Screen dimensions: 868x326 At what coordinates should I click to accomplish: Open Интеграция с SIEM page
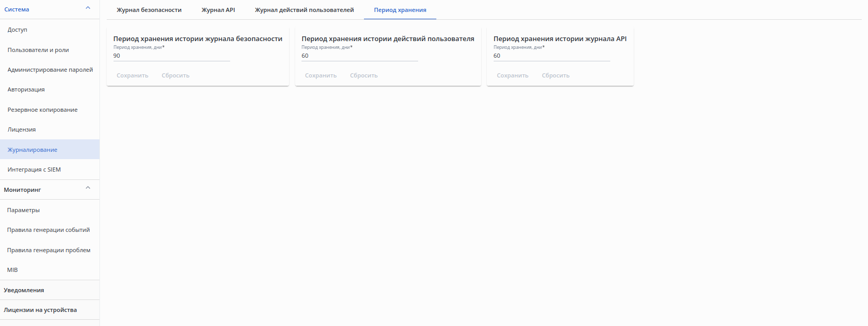tap(34, 169)
